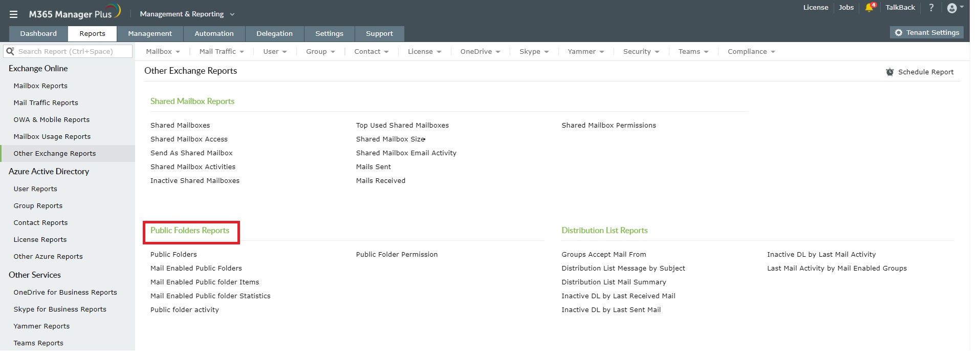Open the Public Folders report
The width and height of the screenshot is (980, 351).
[x=173, y=255]
